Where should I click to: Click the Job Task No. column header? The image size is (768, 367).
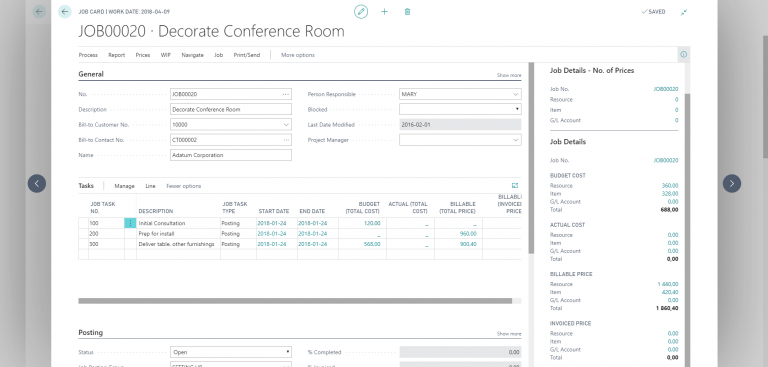coord(103,207)
